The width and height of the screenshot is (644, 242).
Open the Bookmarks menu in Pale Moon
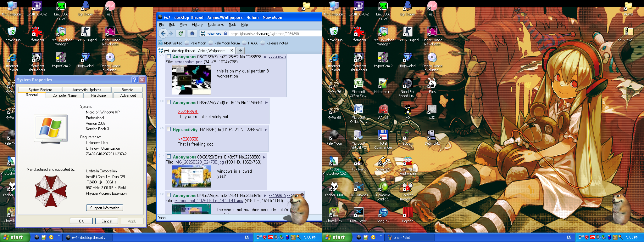[x=215, y=25]
